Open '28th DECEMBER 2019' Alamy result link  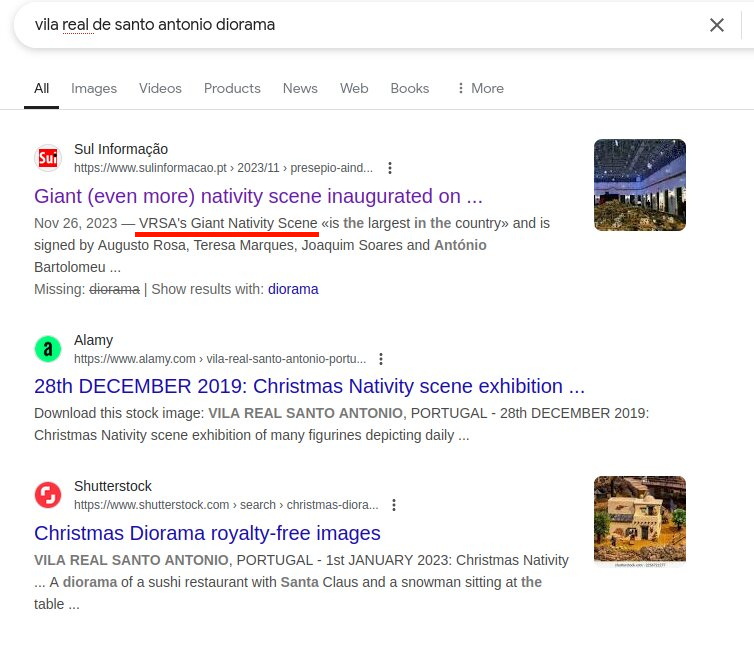[x=309, y=386]
